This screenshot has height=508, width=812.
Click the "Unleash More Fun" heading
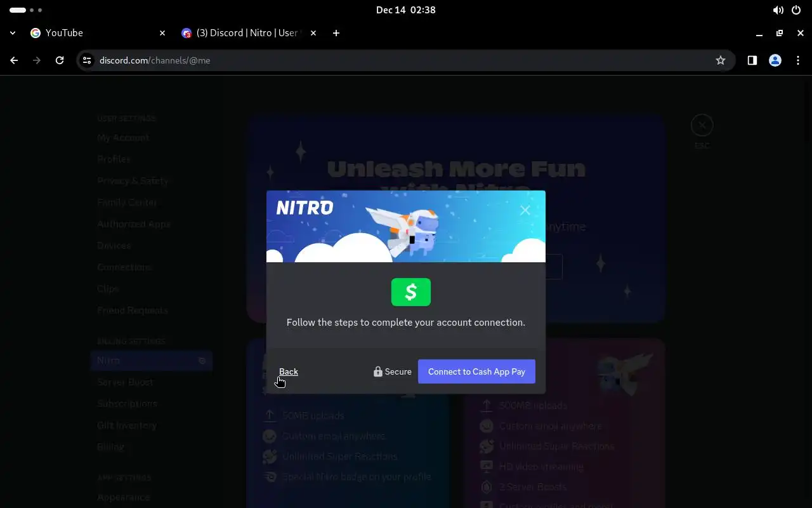point(455,169)
